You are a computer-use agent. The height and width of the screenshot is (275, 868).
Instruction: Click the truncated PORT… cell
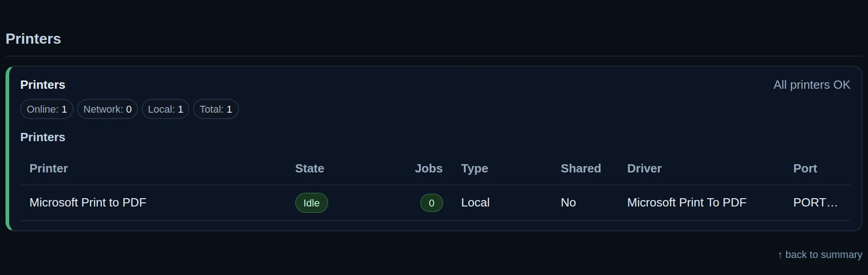(x=815, y=202)
